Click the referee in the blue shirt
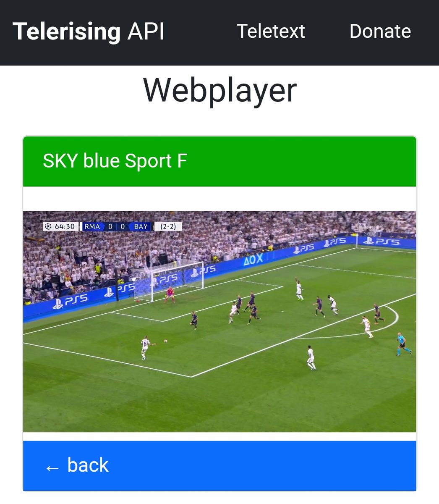 (403, 344)
